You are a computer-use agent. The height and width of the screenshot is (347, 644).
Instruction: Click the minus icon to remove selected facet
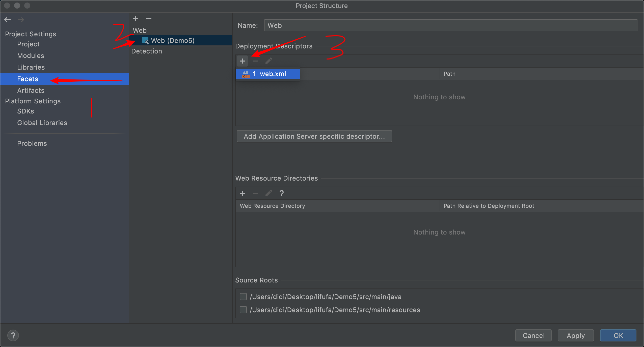[149, 19]
